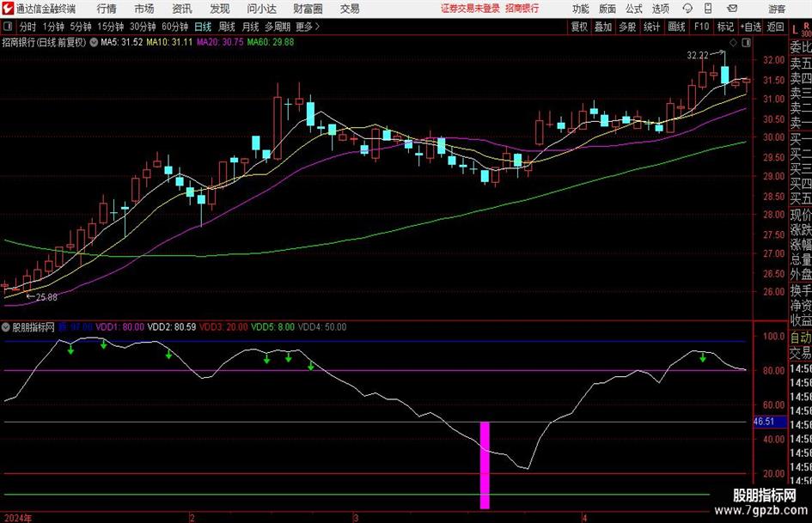Open the 资讯 menu
The width and height of the screenshot is (812, 523).
(182, 9)
